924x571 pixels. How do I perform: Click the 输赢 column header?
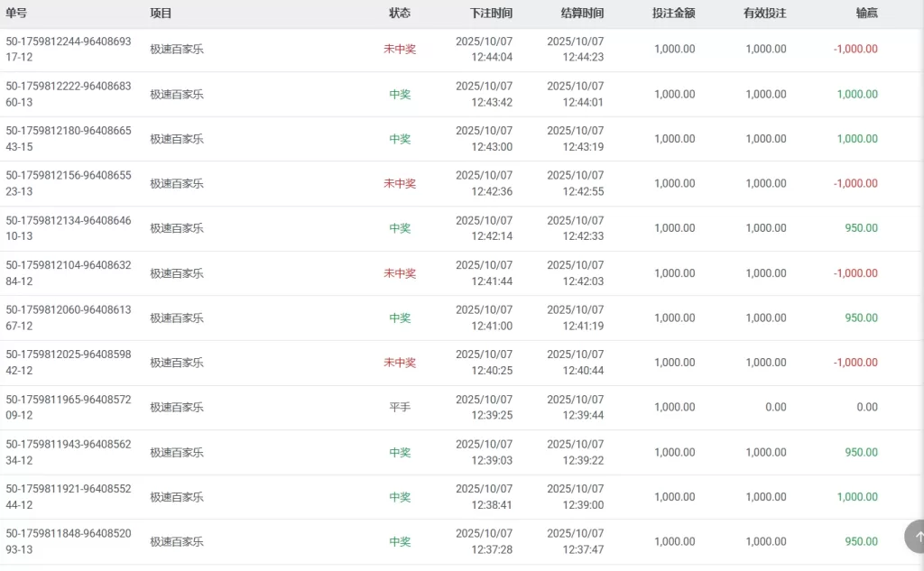[866, 14]
